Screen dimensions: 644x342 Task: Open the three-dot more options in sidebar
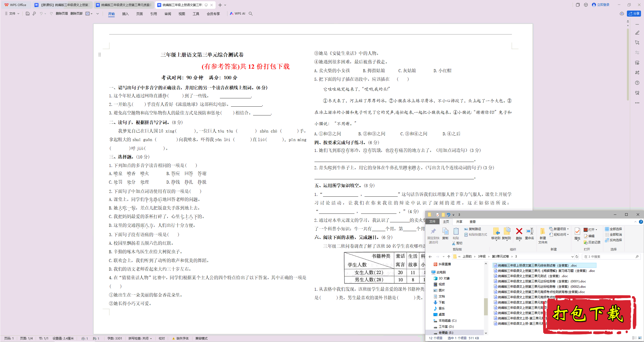pos(637,103)
